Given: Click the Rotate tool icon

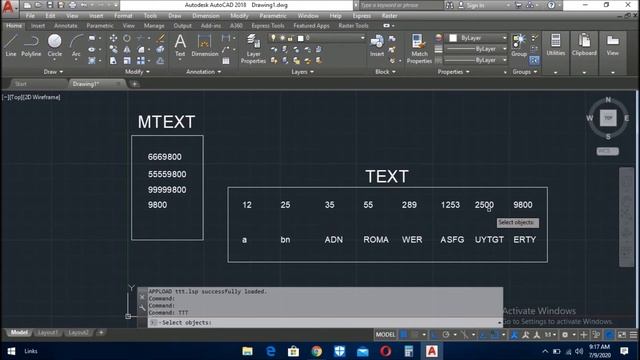Looking at the screenshot, I should point(127,38).
